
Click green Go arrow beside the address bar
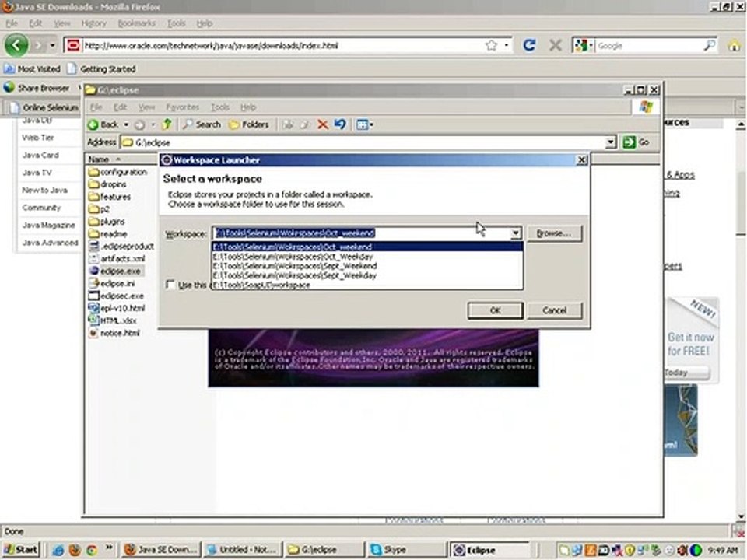point(630,142)
